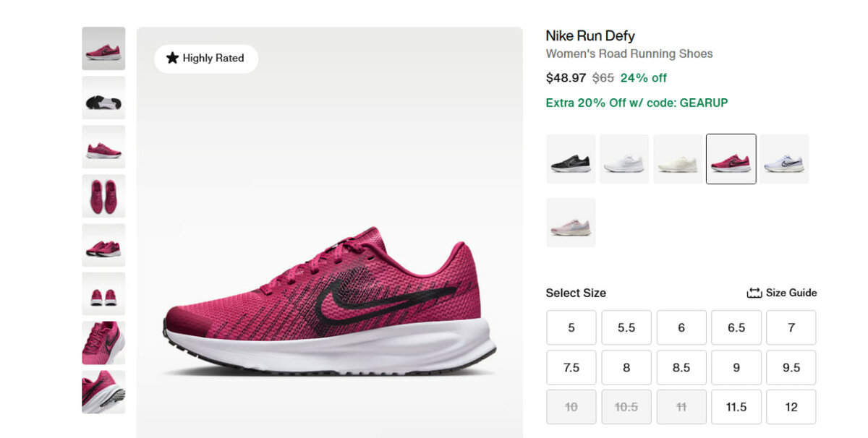View the close-up swoosh detail thumbnail

(103, 343)
